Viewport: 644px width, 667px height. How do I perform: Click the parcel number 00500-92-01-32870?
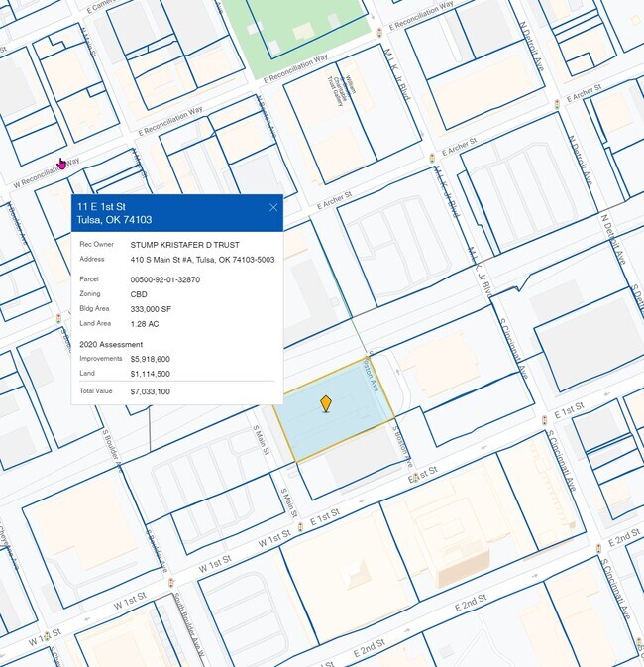tap(164, 279)
